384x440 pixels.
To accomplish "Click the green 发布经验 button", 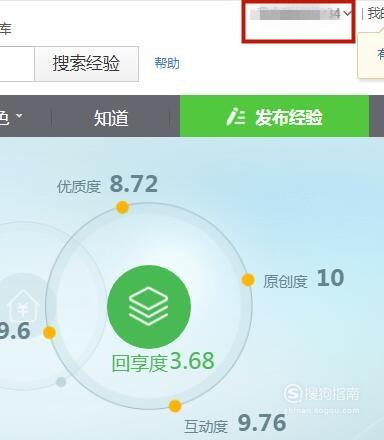I will [x=274, y=116].
